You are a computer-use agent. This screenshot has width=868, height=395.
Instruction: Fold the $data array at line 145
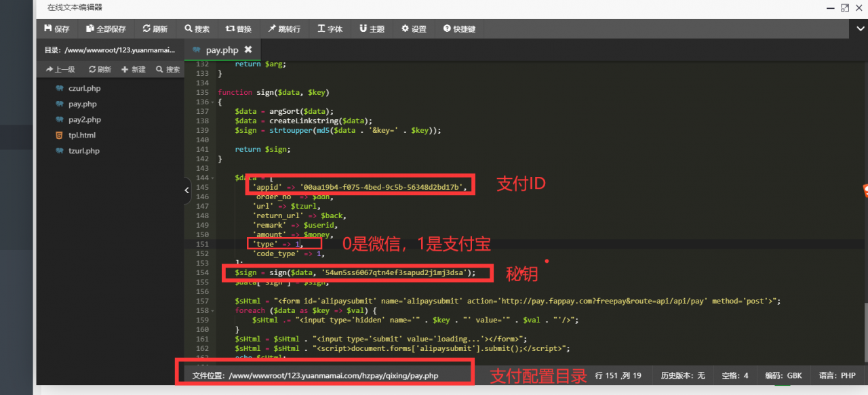click(213, 178)
